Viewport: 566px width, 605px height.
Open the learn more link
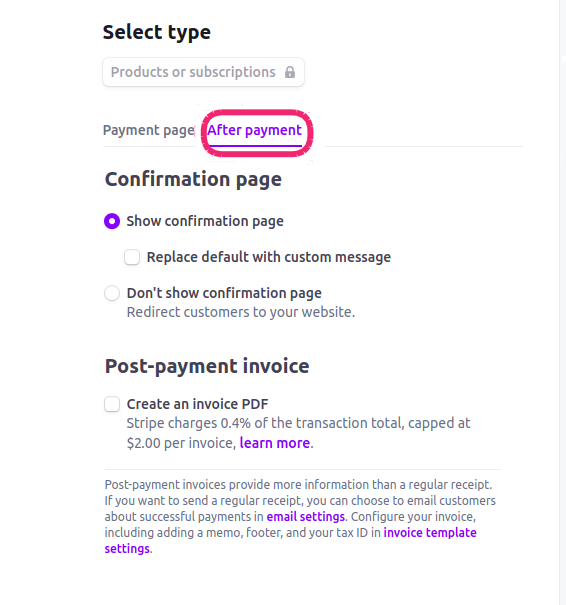click(275, 443)
